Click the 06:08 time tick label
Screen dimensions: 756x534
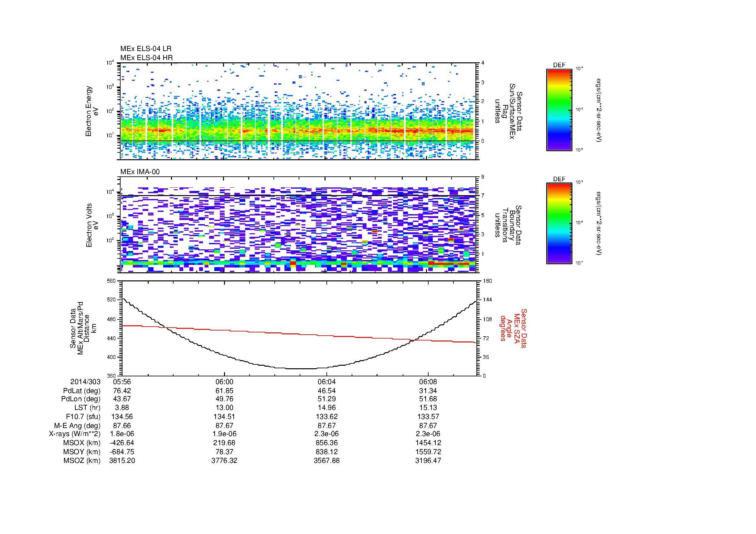(428, 382)
